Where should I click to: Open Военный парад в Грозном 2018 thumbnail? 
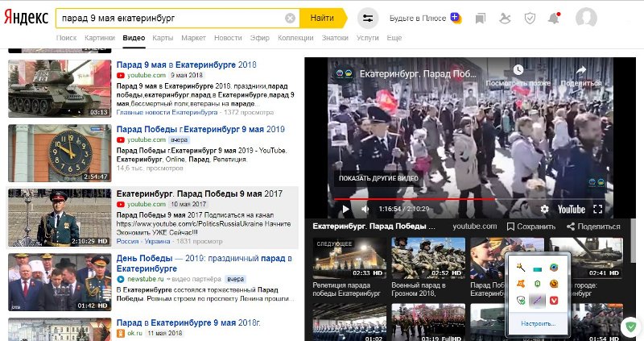pyautogui.click(x=428, y=258)
